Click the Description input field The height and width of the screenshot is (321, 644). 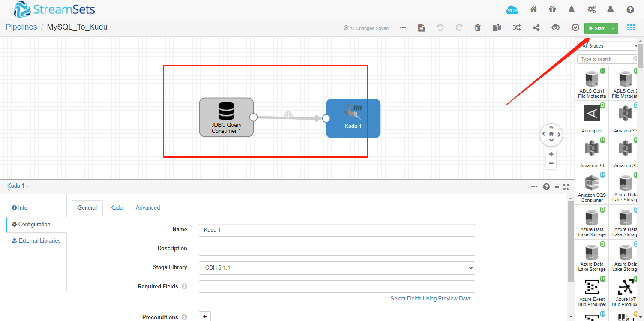(x=337, y=249)
